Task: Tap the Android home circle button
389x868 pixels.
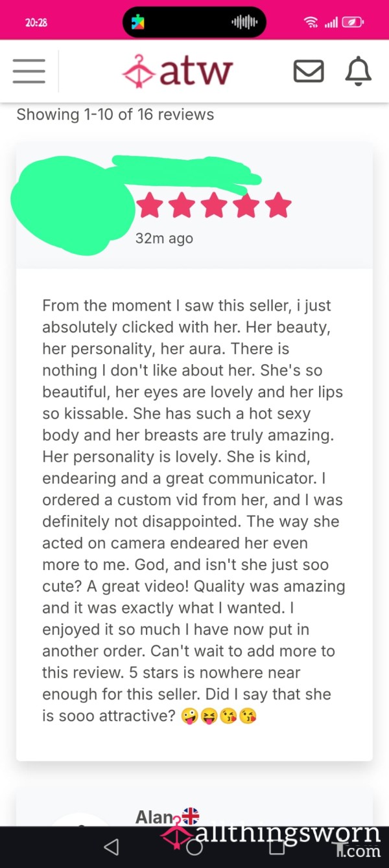Action: click(x=194, y=847)
